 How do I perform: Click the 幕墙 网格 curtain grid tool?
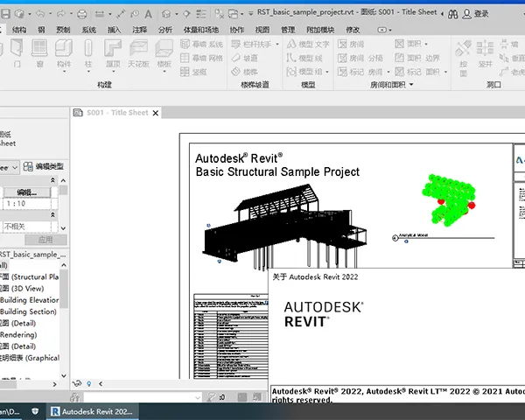(x=201, y=58)
